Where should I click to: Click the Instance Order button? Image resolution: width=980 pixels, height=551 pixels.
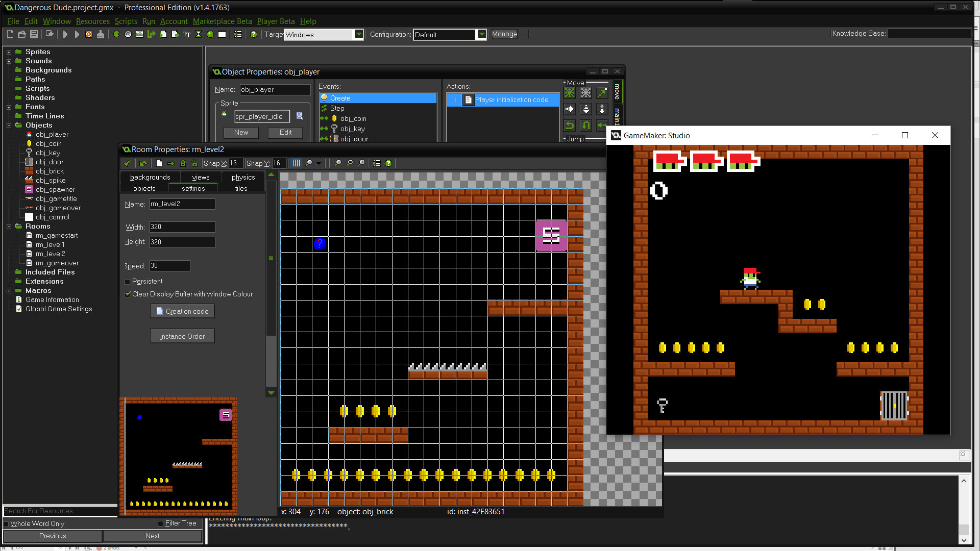pyautogui.click(x=182, y=336)
